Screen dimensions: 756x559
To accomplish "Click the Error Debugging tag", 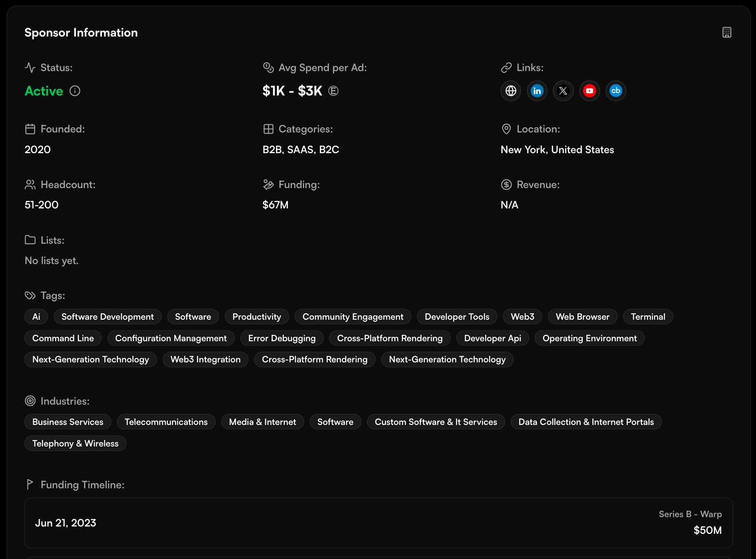I will (x=281, y=338).
